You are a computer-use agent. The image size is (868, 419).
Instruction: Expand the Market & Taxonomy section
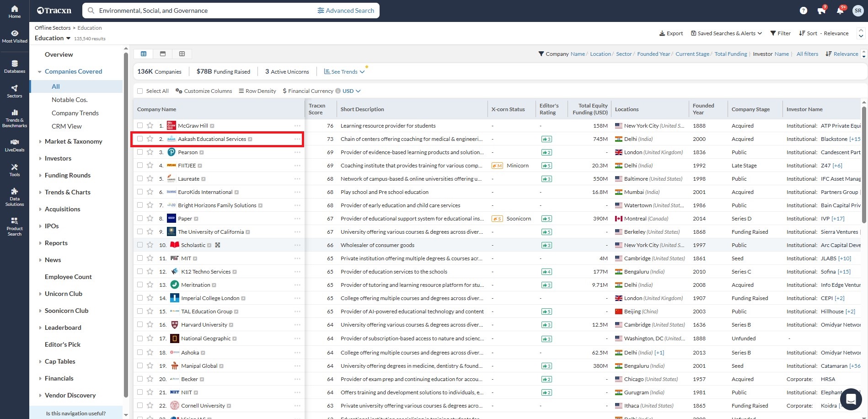pos(73,141)
